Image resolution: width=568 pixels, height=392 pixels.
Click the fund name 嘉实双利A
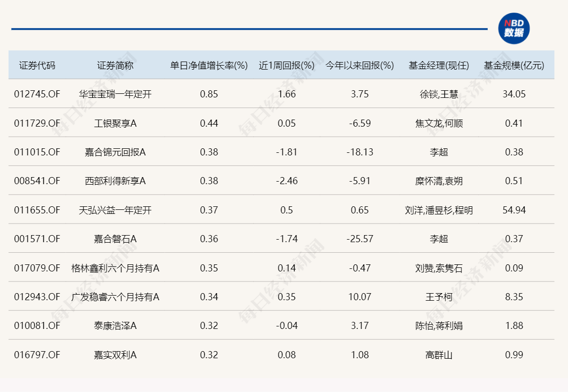115,355
